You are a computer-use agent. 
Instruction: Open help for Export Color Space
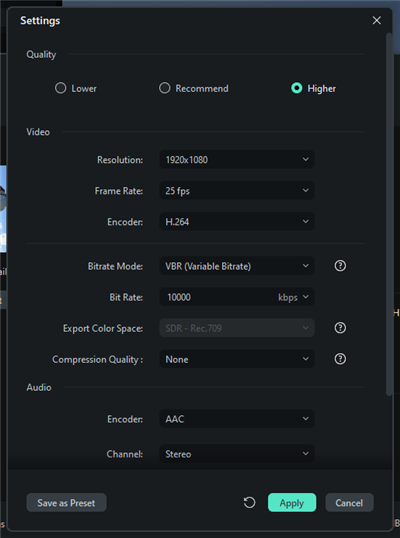(340, 328)
